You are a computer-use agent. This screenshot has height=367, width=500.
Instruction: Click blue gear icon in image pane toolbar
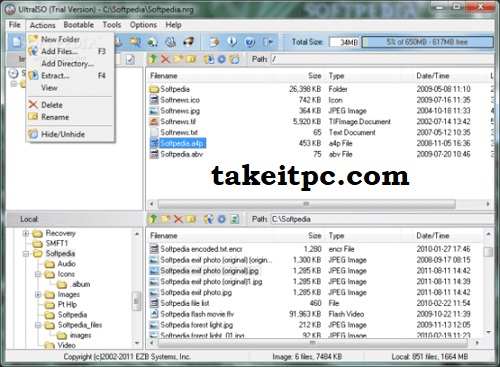point(222,59)
